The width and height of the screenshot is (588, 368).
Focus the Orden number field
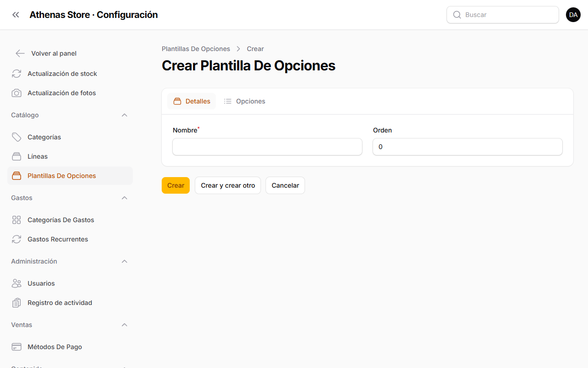pyautogui.click(x=468, y=147)
